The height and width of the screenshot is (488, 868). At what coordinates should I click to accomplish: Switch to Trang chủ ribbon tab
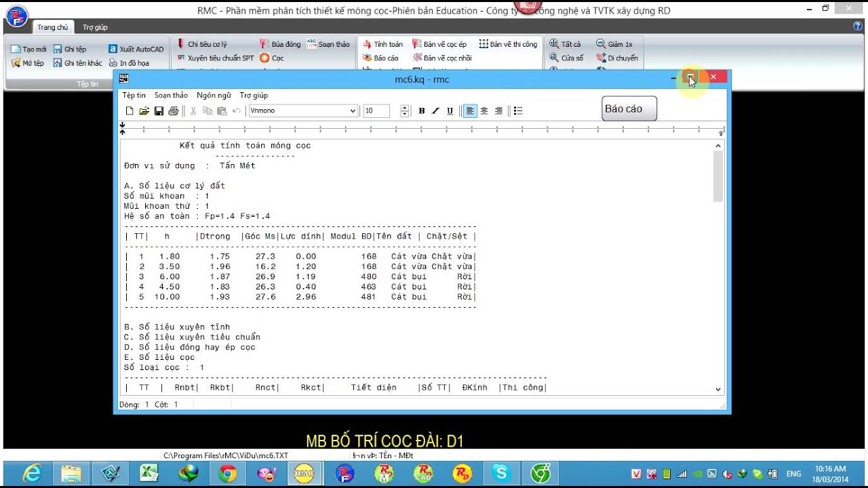pos(52,27)
